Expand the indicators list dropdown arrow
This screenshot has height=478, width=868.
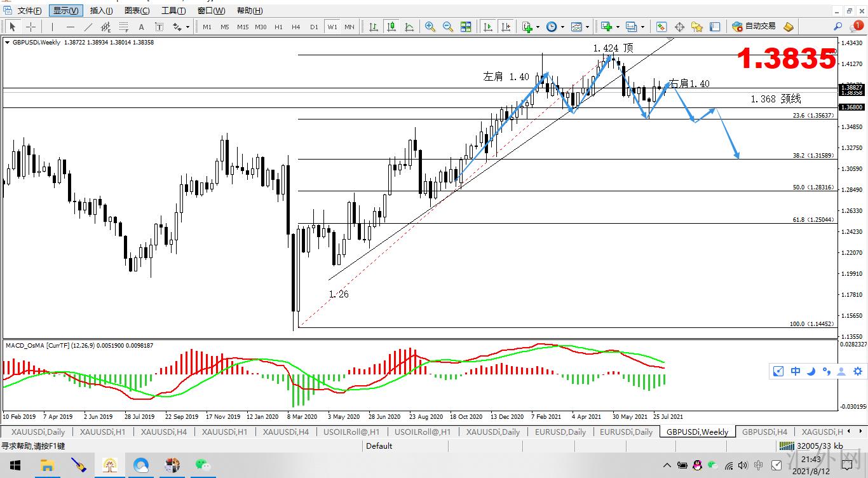click(538, 27)
